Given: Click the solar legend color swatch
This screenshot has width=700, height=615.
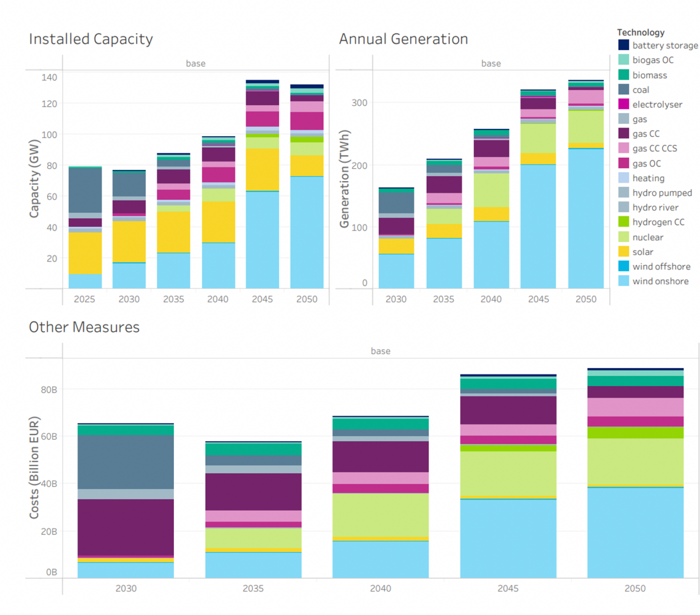Looking at the screenshot, I should [x=623, y=252].
